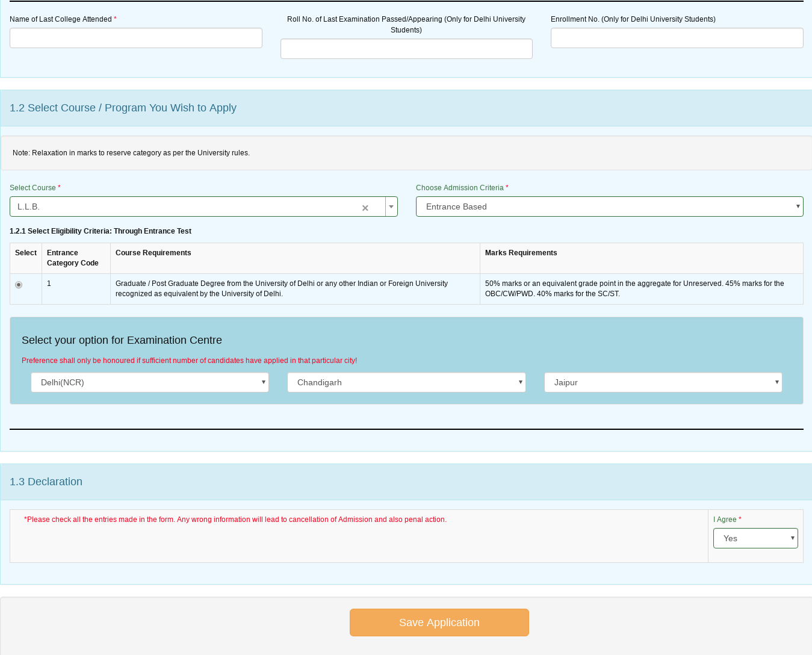Screen dimensions: 812x655
Task: Click the 'Preference shall only be honoured' warning text
Action: 189,361
